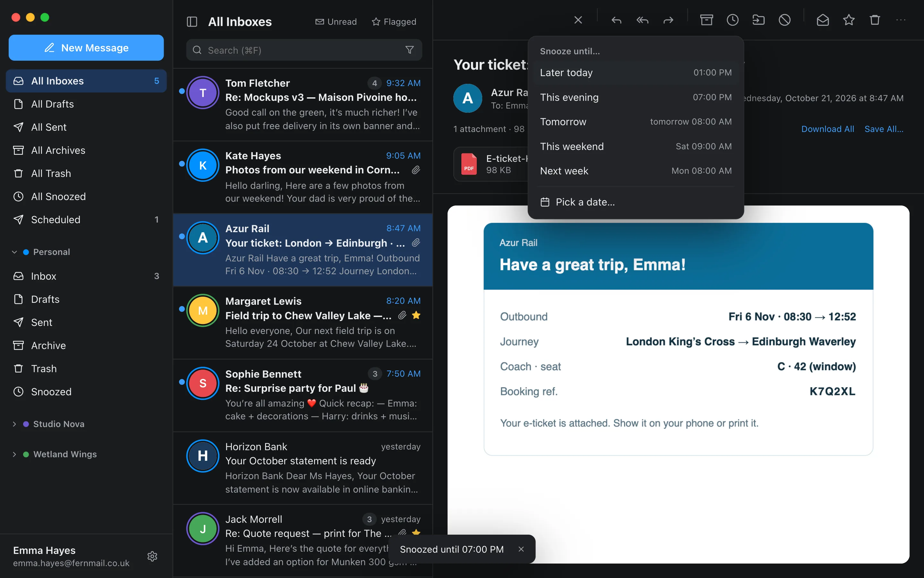Toggle the Unread filter

(336, 22)
